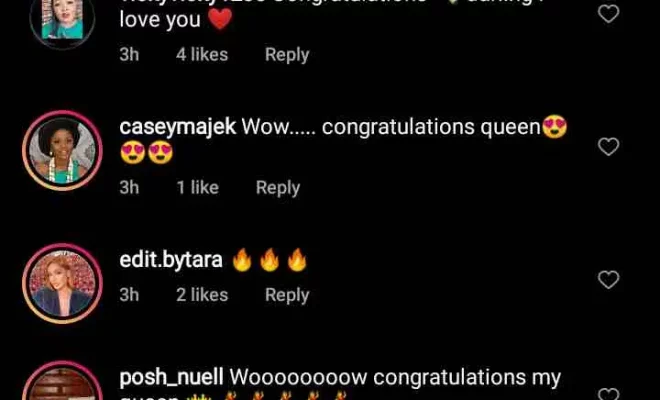Like the top comment saying love you

click(x=609, y=14)
